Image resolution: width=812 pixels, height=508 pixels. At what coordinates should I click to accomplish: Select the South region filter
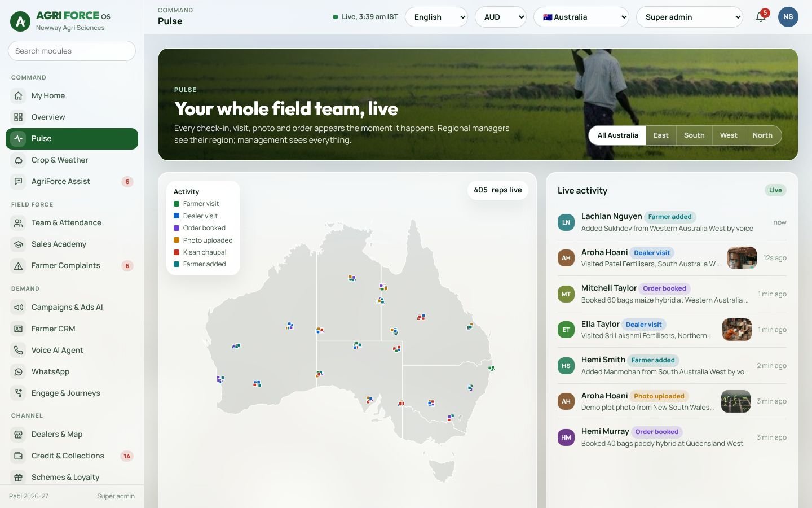coord(694,135)
